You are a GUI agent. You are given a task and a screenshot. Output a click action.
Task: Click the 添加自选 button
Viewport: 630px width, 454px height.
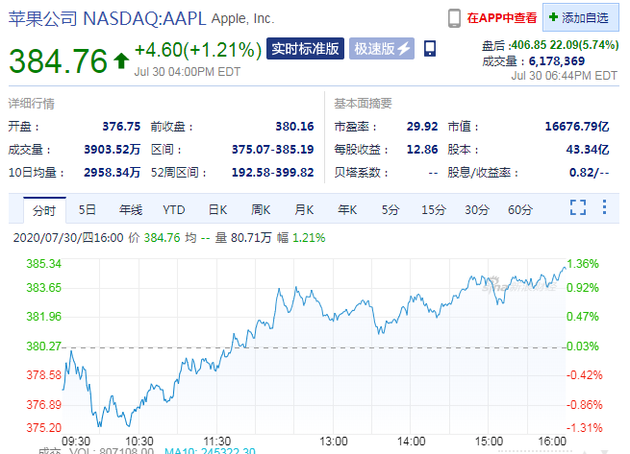pos(580,18)
